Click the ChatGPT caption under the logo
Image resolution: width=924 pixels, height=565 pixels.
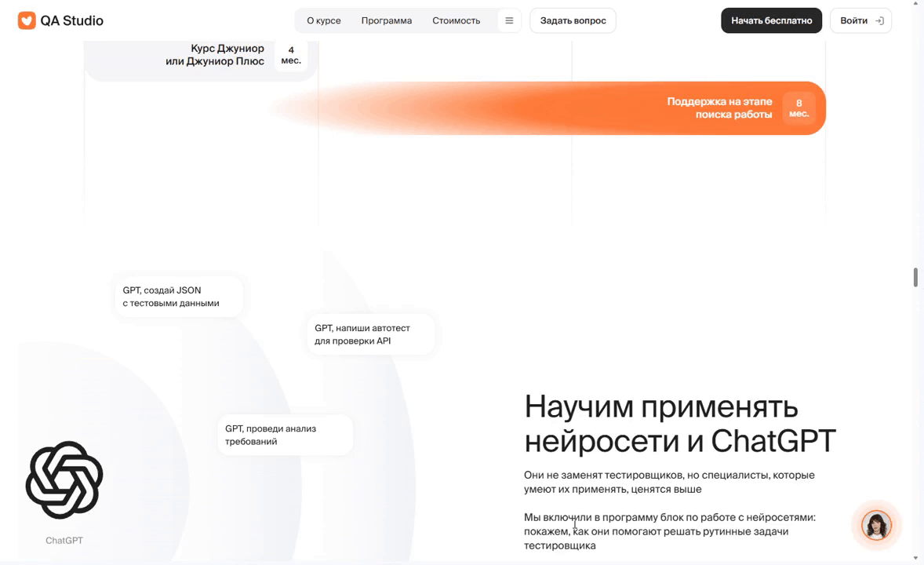click(64, 540)
